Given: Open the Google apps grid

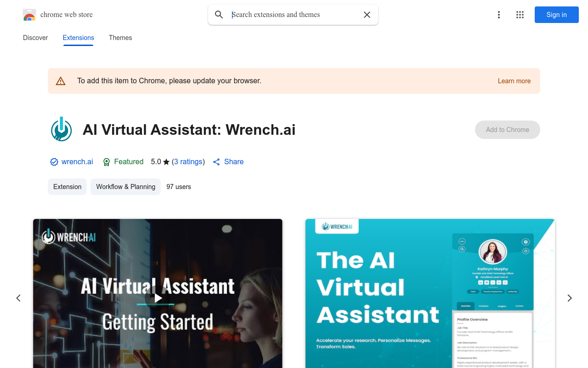Looking at the screenshot, I should pos(520,15).
